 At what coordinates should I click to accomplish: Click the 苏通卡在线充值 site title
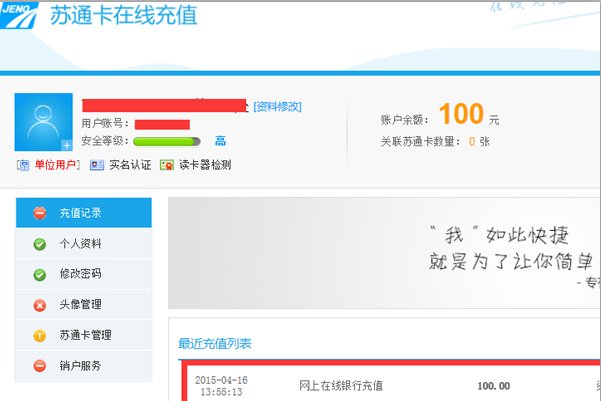(124, 15)
